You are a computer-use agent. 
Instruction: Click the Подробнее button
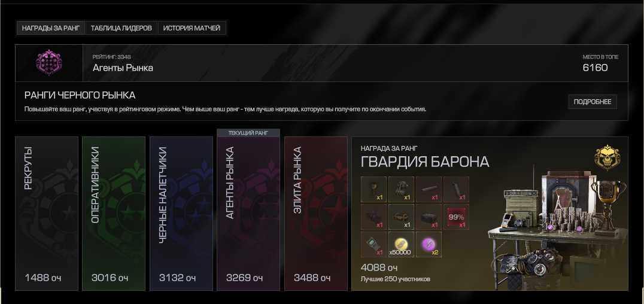click(593, 102)
